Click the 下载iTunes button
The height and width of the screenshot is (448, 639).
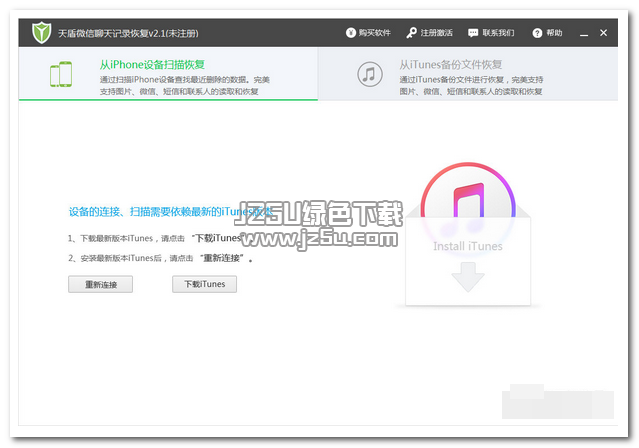click(204, 284)
